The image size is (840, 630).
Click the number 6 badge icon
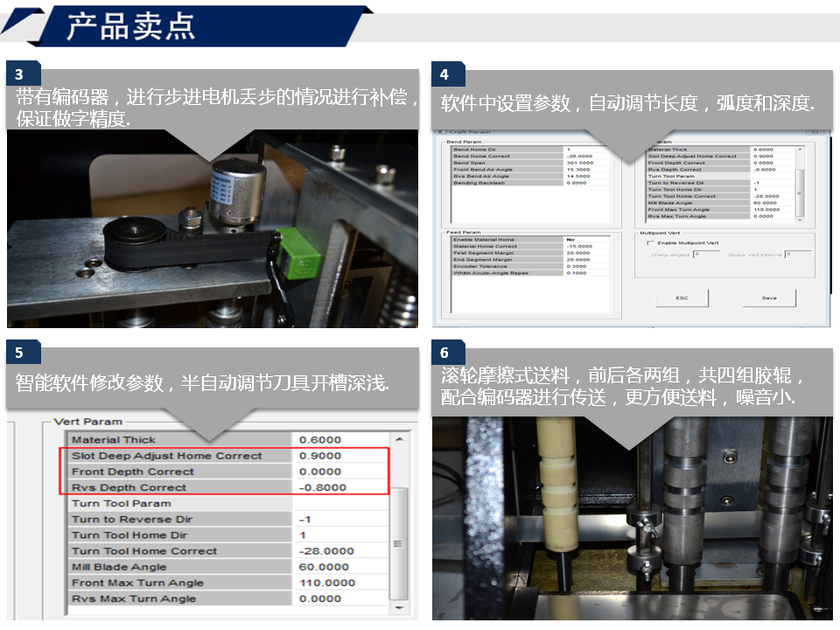click(444, 353)
